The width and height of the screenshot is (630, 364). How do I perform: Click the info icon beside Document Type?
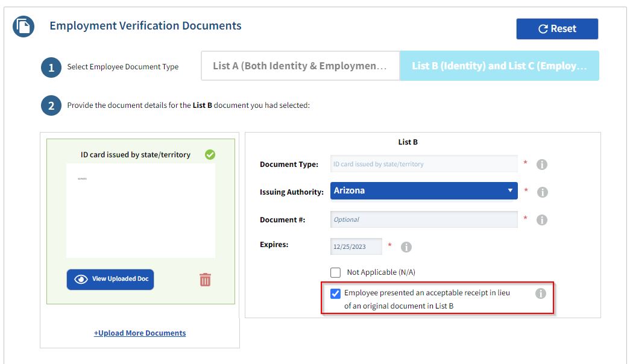point(541,165)
